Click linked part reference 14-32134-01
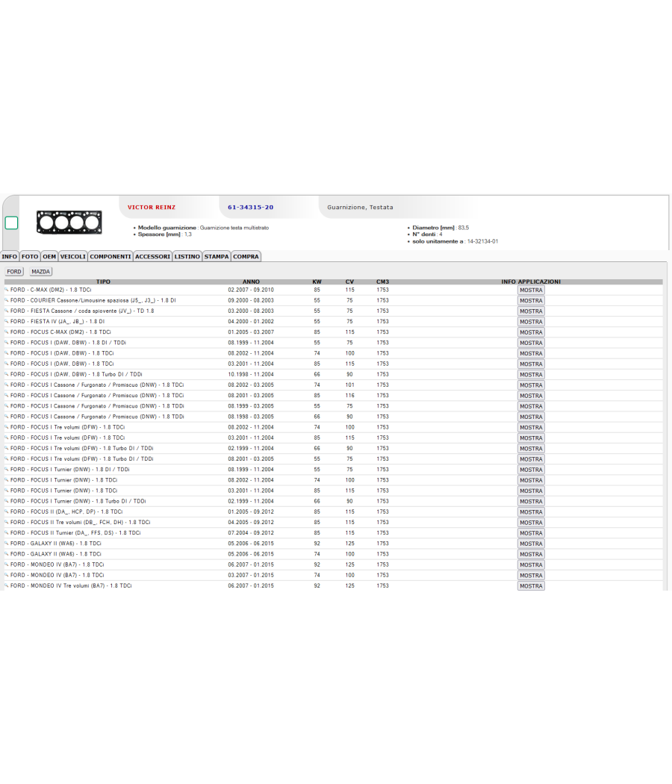672x784 pixels. coord(482,241)
